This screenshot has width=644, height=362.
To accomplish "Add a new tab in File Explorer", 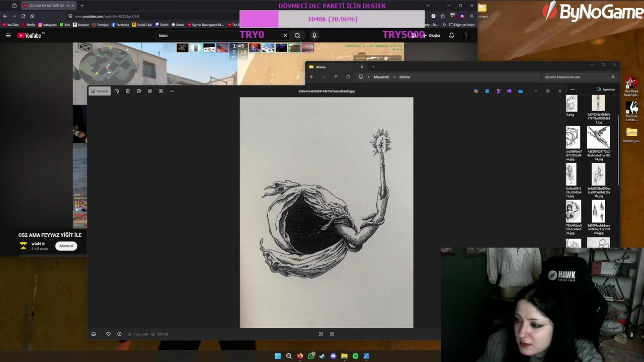I will (373, 67).
